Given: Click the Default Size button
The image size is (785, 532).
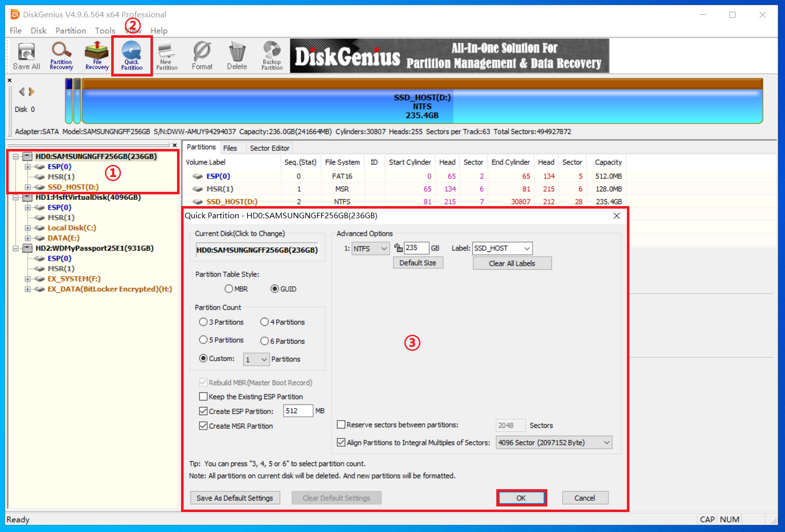Looking at the screenshot, I should pos(418,263).
